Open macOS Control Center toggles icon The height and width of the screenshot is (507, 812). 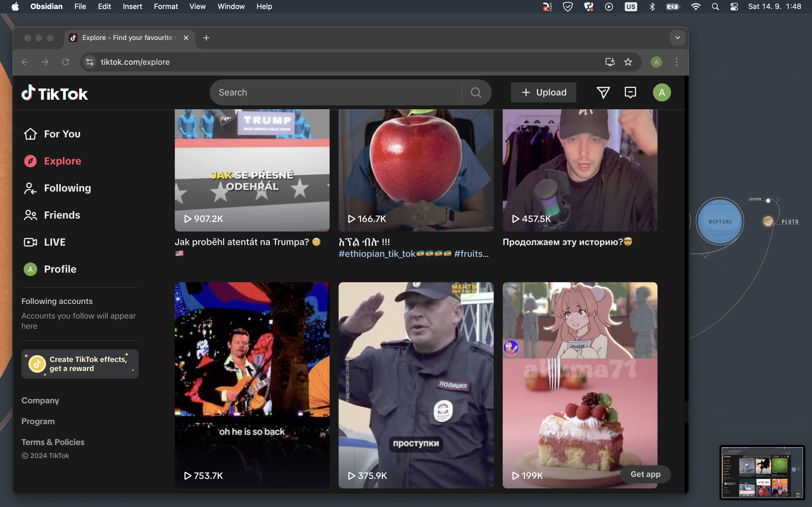click(x=734, y=7)
